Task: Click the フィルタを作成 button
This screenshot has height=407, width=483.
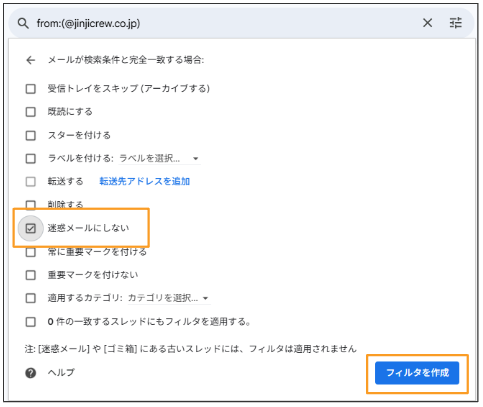Action: click(x=417, y=373)
